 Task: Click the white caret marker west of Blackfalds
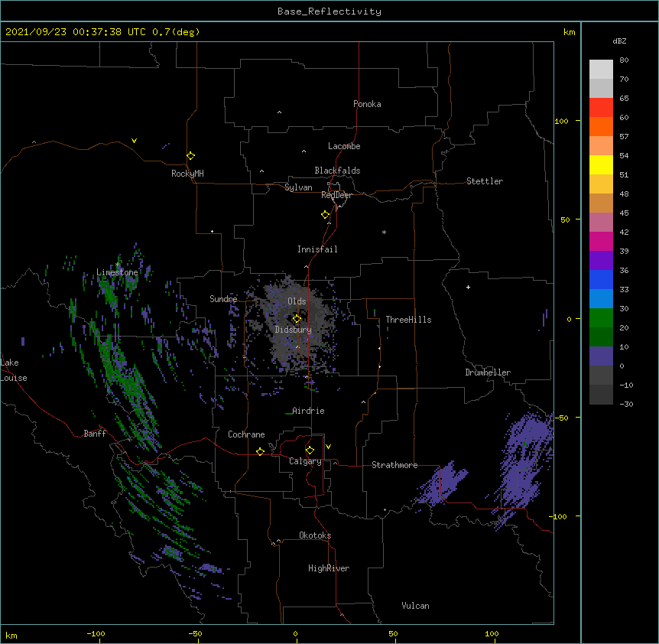pyautogui.click(x=261, y=171)
